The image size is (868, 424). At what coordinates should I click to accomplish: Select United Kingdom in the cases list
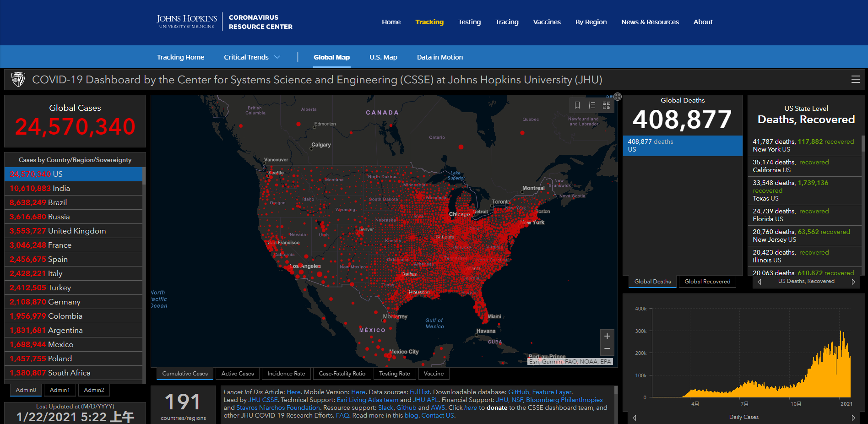pos(74,231)
